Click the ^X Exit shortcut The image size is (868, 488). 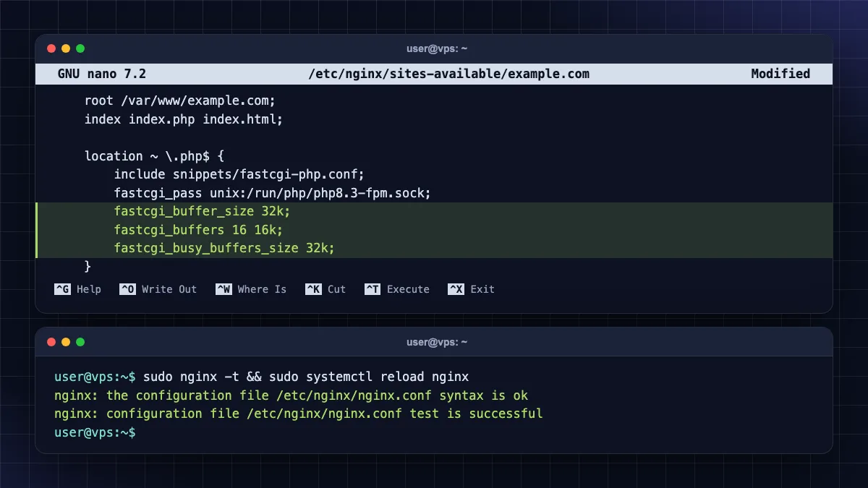point(472,289)
